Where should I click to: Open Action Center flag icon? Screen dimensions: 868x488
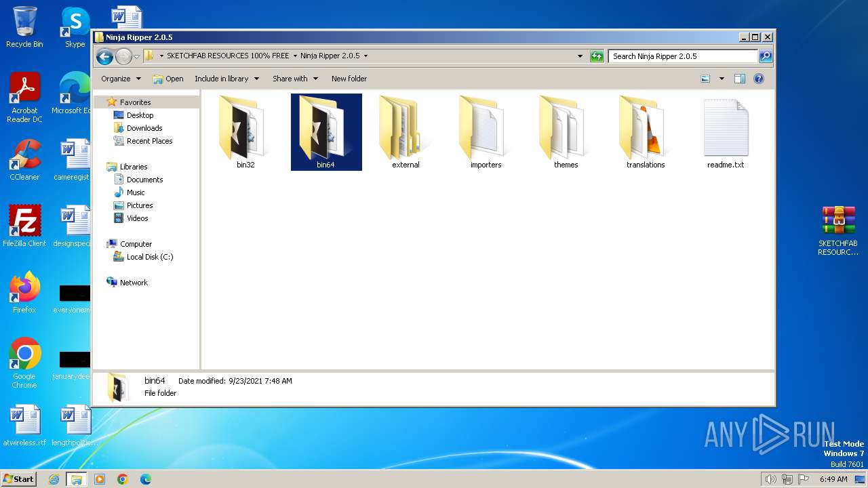[803, 479]
